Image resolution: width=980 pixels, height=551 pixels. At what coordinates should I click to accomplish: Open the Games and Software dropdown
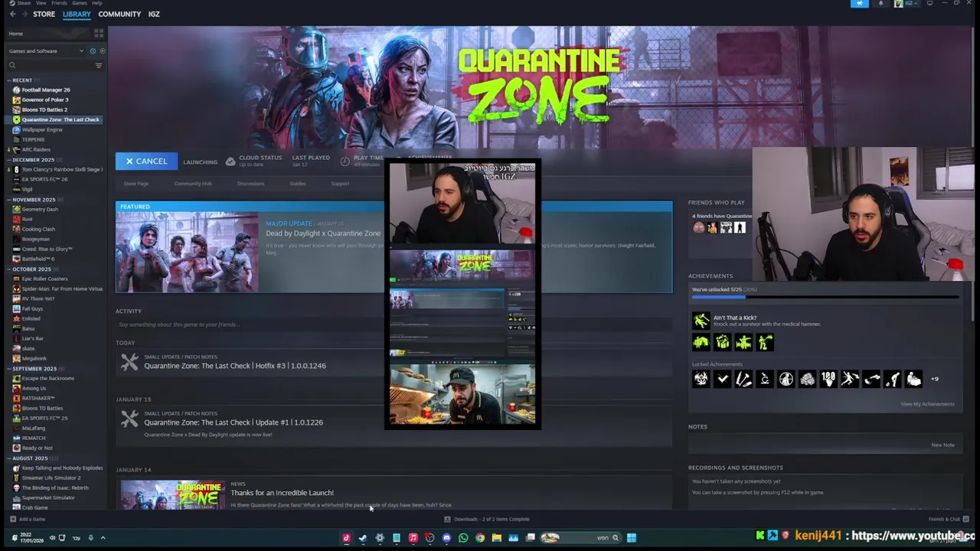(46, 51)
